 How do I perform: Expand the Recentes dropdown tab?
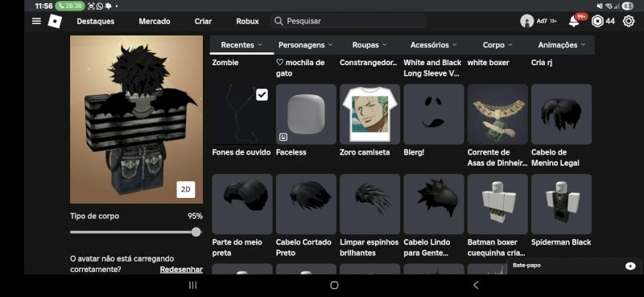point(242,45)
